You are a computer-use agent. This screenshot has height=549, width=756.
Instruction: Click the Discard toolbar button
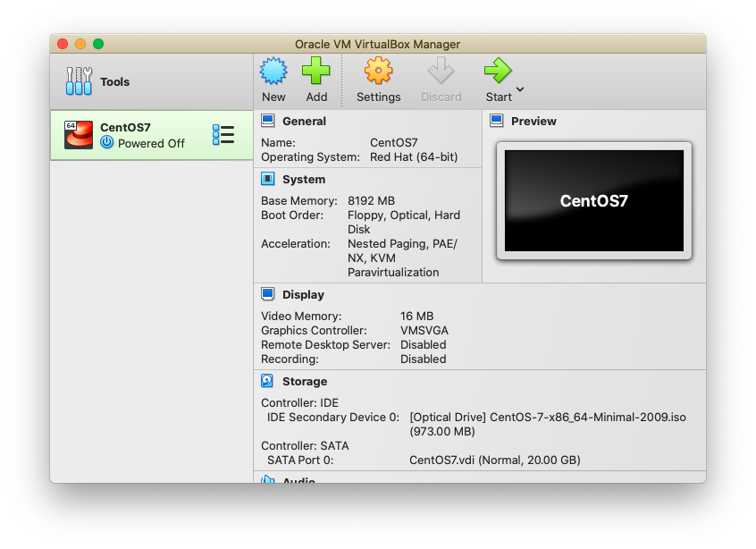point(441,80)
